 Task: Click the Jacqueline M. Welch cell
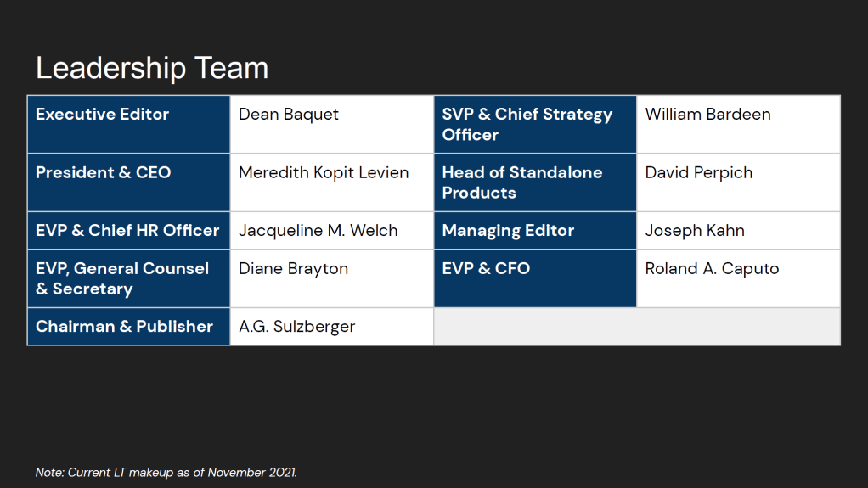[x=331, y=231]
